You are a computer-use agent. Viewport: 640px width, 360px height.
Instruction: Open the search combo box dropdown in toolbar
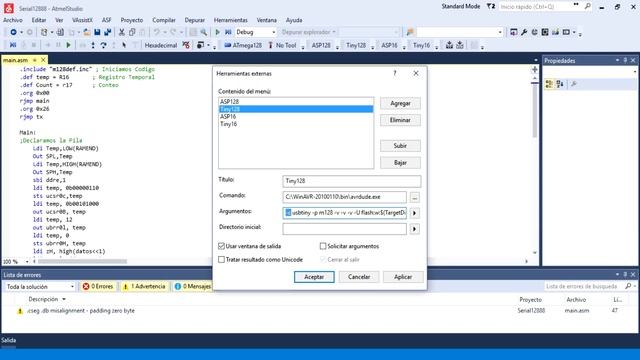[500, 32]
